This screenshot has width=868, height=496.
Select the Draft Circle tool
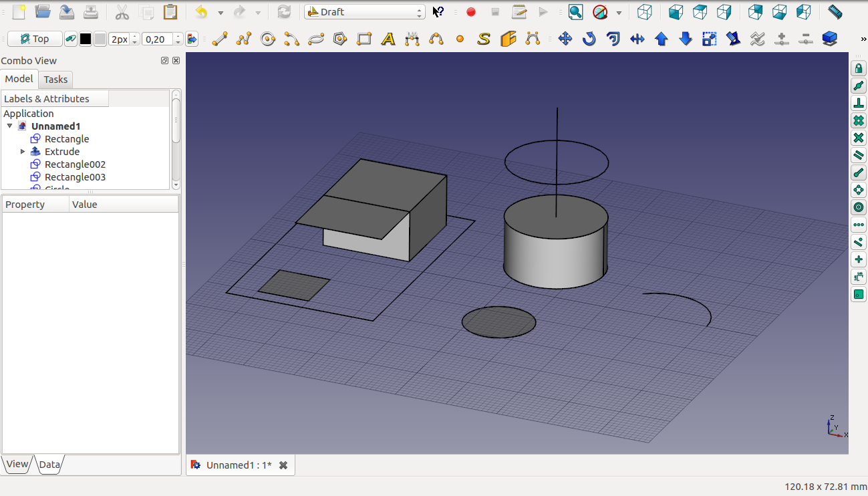(x=268, y=39)
